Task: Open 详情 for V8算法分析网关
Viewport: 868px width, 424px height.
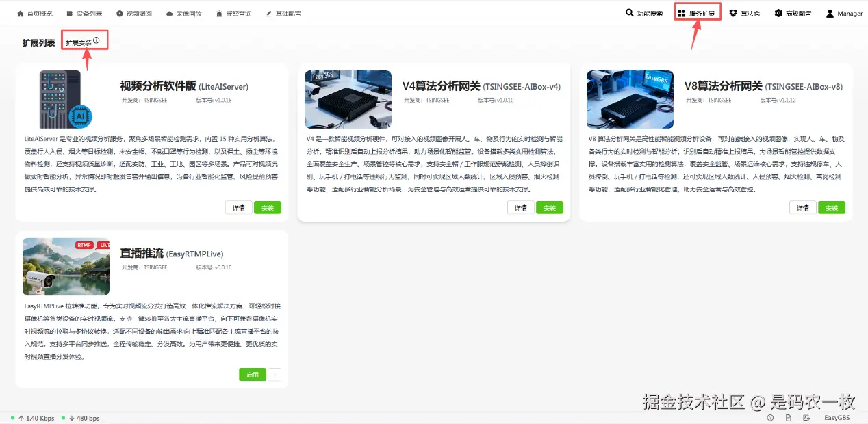Action: click(803, 208)
